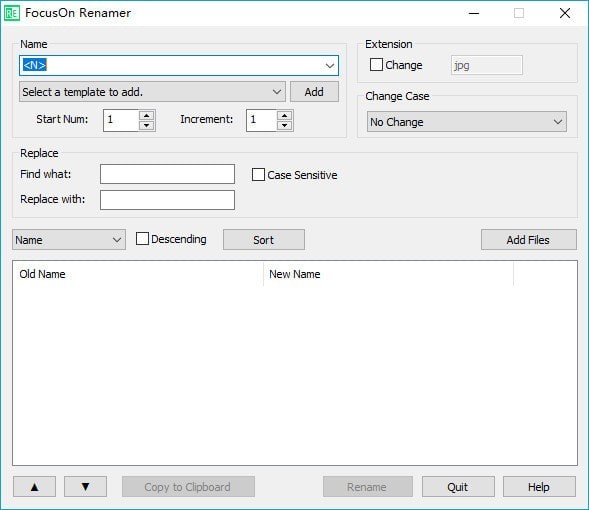Increase the Increment spinner value
Image resolution: width=589 pixels, height=510 pixels.
point(284,115)
